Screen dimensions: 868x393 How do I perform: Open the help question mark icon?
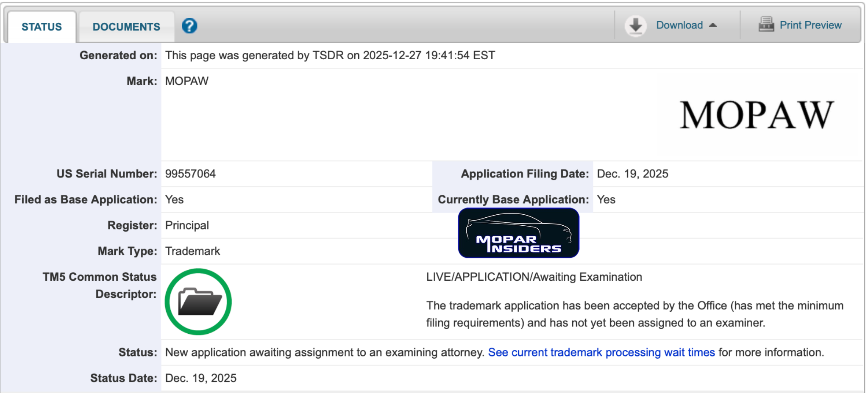(x=189, y=26)
